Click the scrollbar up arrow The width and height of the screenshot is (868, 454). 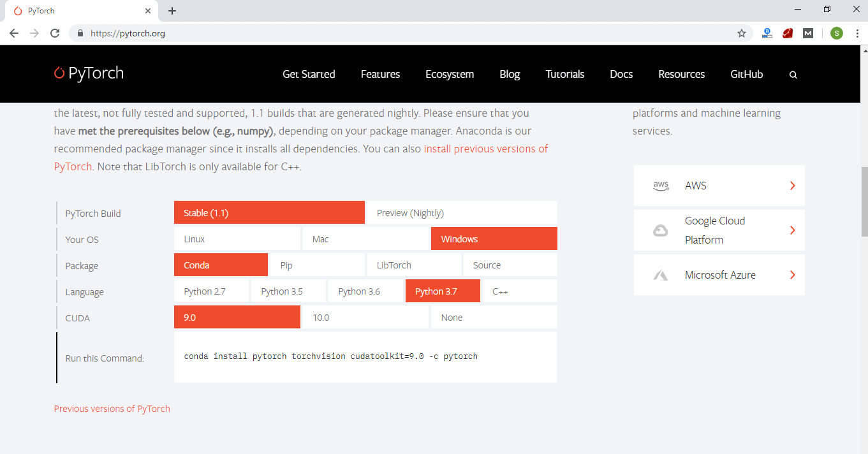pyautogui.click(x=864, y=50)
